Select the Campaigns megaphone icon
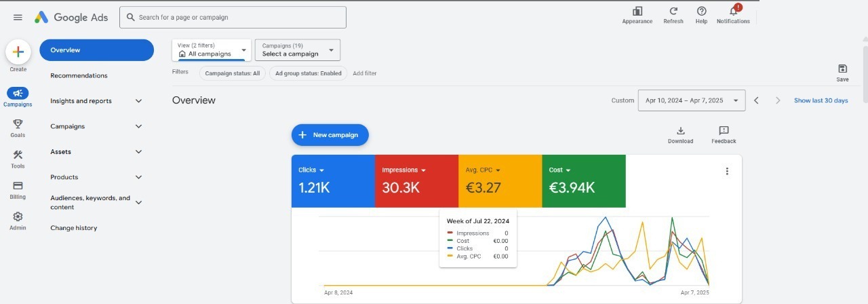Viewport: 868px width, 304px height. click(18, 93)
